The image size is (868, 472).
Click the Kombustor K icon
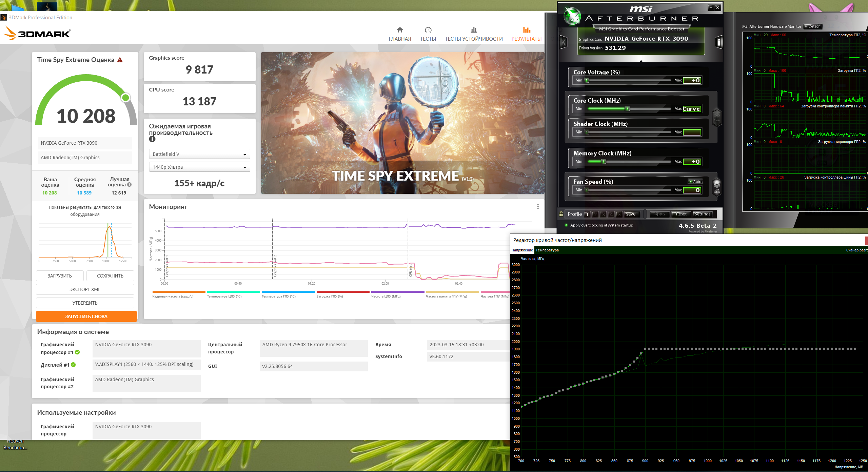point(563,42)
